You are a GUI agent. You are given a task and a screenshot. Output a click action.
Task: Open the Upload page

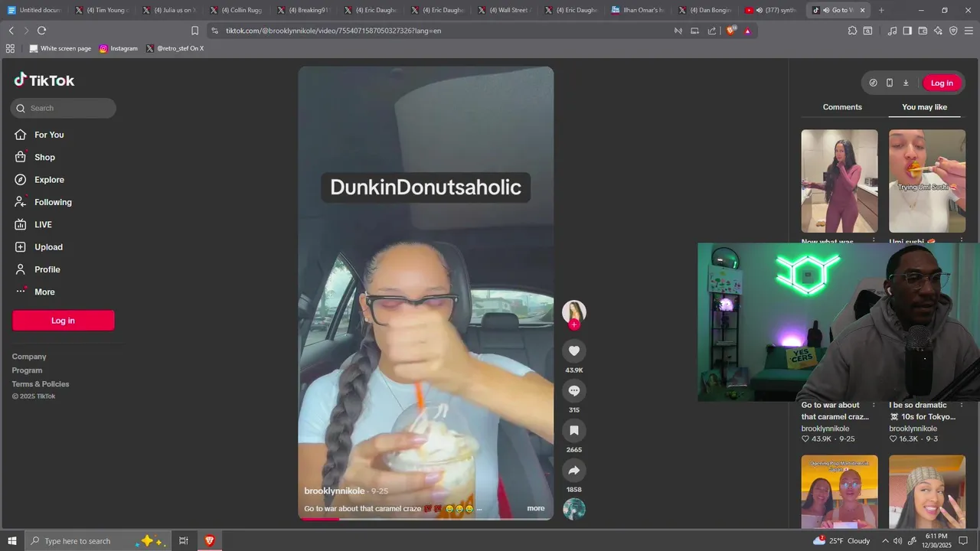(x=48, y=247)
